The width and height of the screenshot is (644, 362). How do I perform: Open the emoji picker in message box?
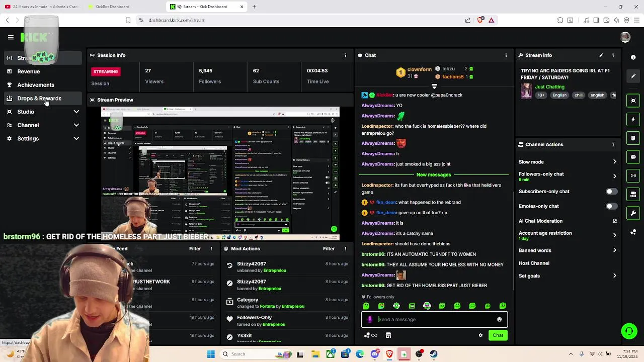(x=499, y=319)
